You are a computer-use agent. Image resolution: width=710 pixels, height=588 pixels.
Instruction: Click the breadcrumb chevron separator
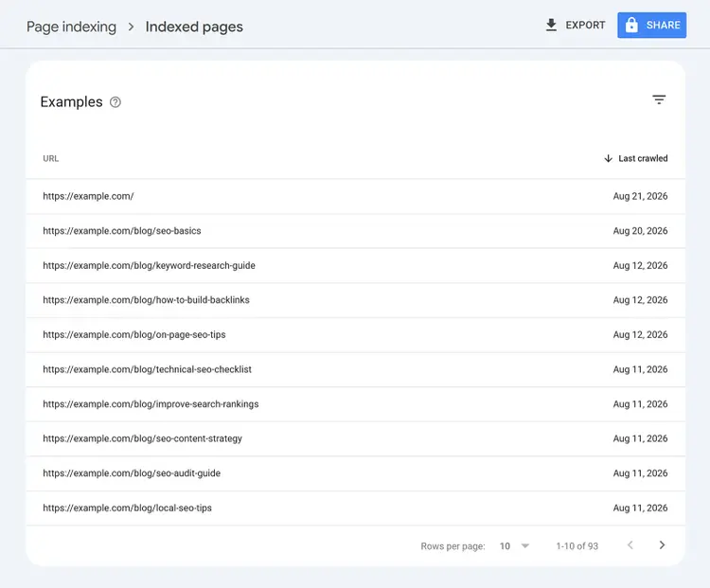click(x=131, y=27)
